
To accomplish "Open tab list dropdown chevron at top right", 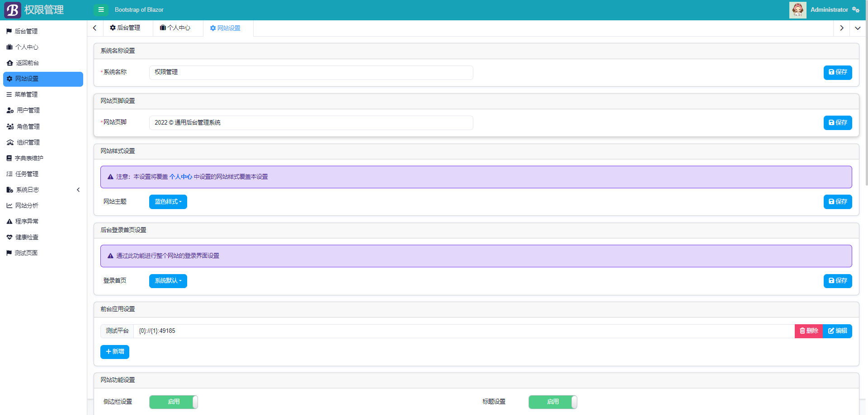I will (x=858, y=28).
